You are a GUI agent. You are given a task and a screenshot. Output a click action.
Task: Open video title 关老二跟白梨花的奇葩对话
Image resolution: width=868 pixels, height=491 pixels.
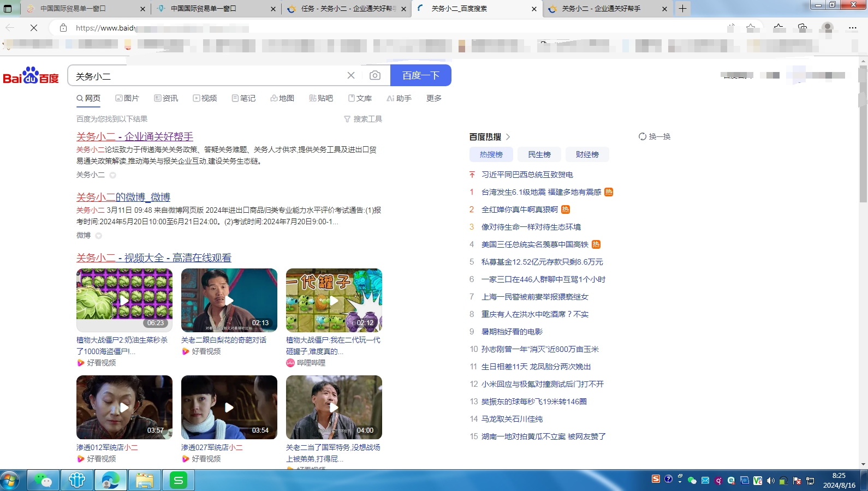click(x=224, y=340)
